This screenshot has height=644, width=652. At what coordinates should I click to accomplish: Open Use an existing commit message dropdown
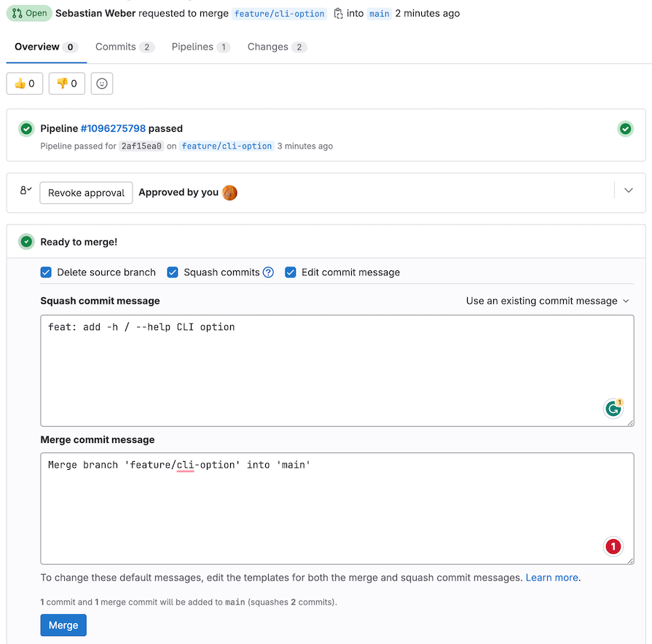(549, 300)
